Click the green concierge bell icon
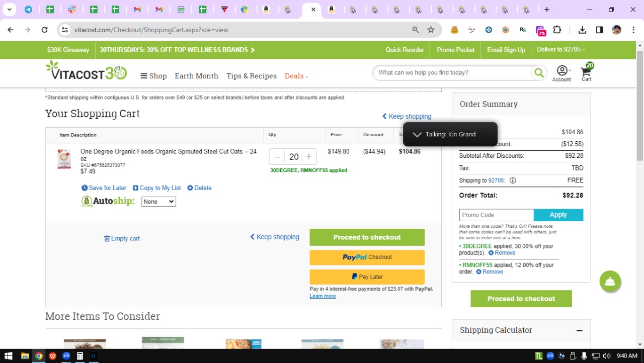 [x=610, y=282]
